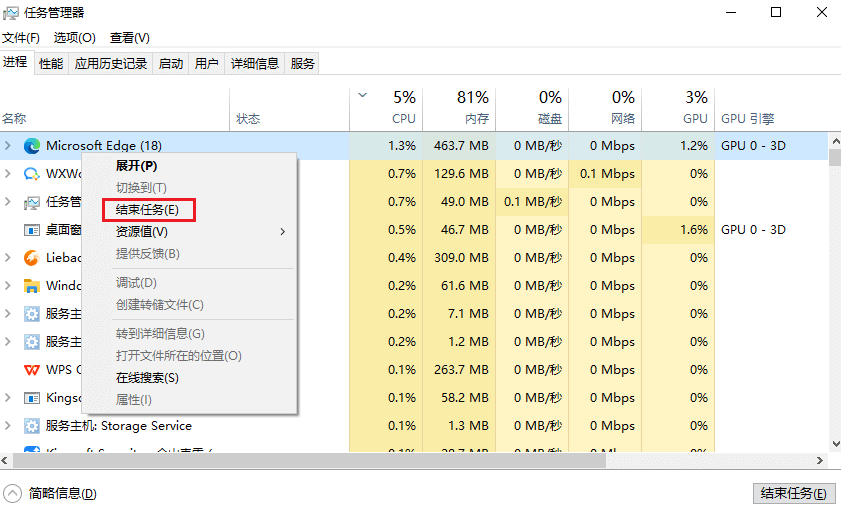Expand the Microsoft Edge (18) process group
The width and height of the screenshot is (841, 515).
click(x=8, y=145)
